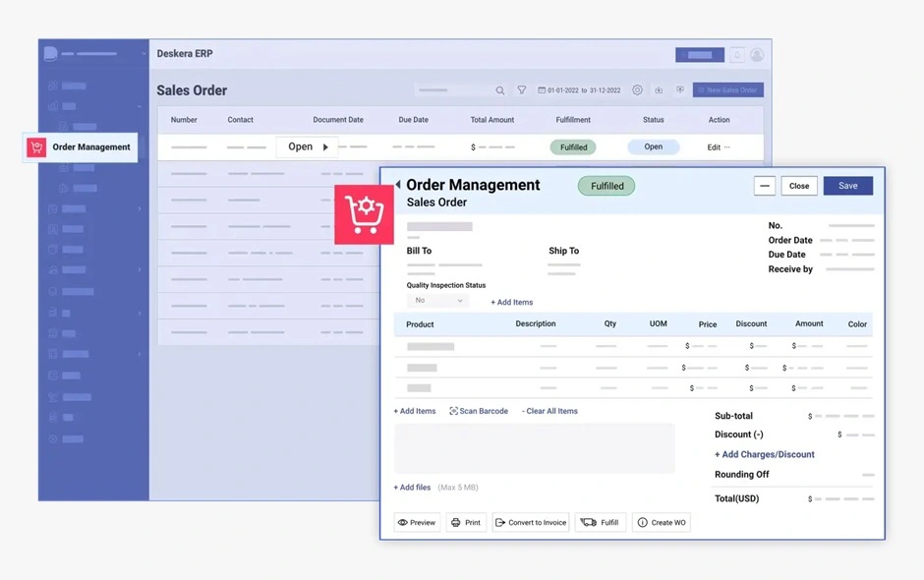924x580 pixels.
Task: Click the notes text area above Add files
Action: [x=534, y=448]
